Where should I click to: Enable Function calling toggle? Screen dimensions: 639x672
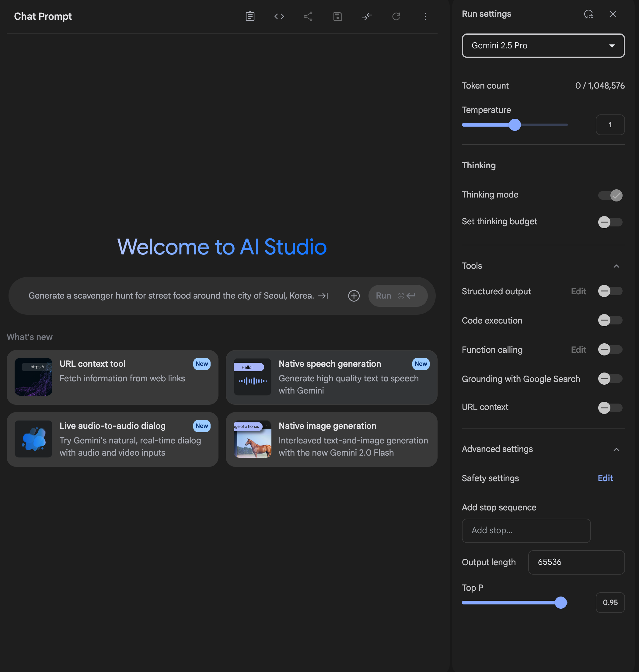(x=610, y=350)
